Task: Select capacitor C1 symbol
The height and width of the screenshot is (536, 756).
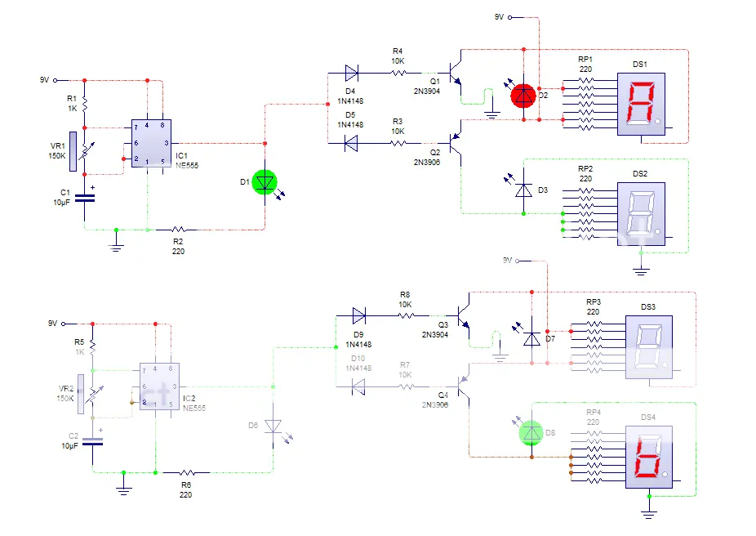Action: coord(85,198)
